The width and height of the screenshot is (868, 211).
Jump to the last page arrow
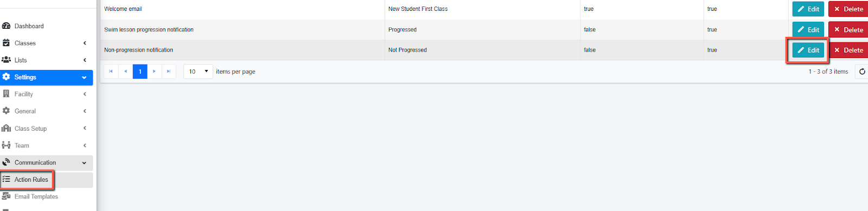point(169,72)
